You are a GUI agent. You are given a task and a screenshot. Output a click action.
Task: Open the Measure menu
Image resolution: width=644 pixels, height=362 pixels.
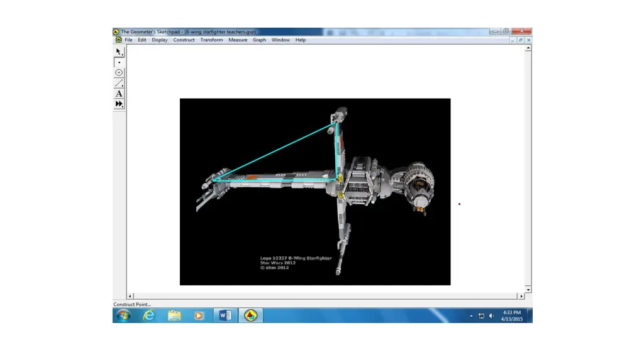point(238,40)
